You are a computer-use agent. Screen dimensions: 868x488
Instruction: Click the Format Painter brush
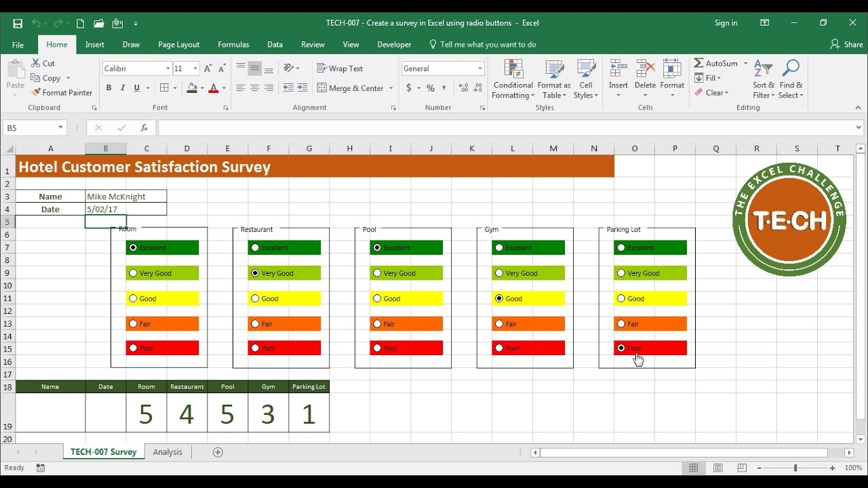pos(36,93)
